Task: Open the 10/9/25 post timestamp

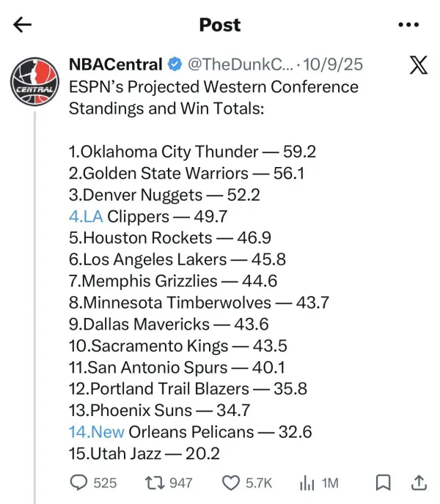Action: [x=333, y=64]
